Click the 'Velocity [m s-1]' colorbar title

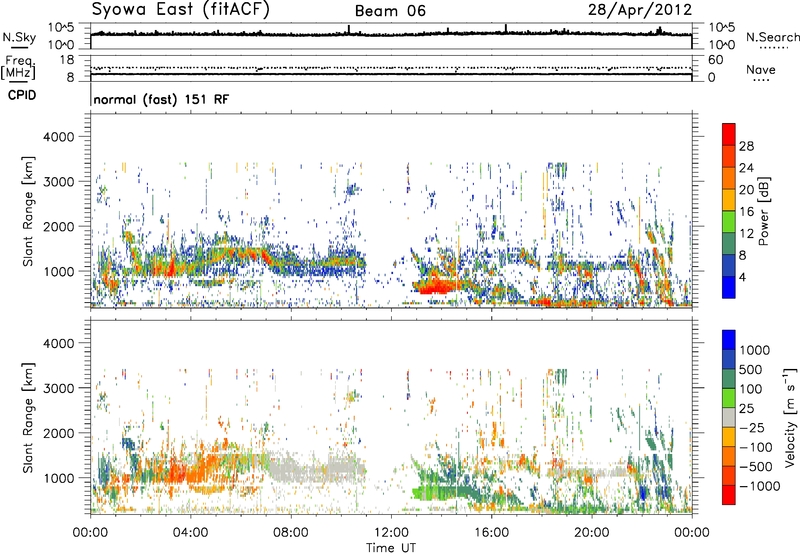click(x=790, y=417)
